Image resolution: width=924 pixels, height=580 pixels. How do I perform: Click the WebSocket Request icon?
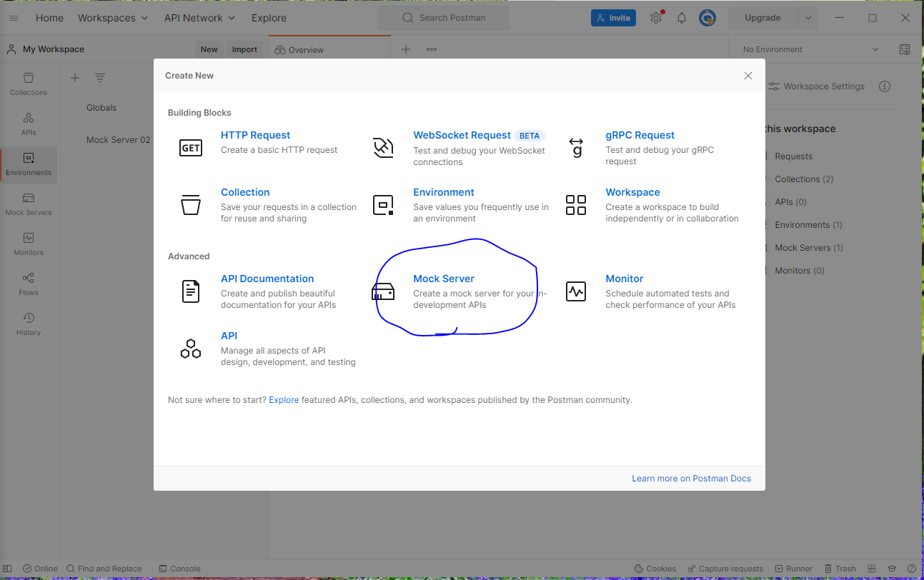[x=384, y=148]
